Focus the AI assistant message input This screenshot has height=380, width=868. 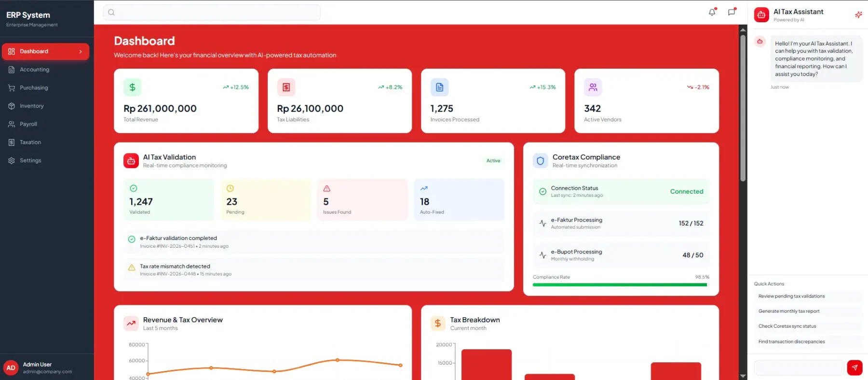tap(799, 367)
